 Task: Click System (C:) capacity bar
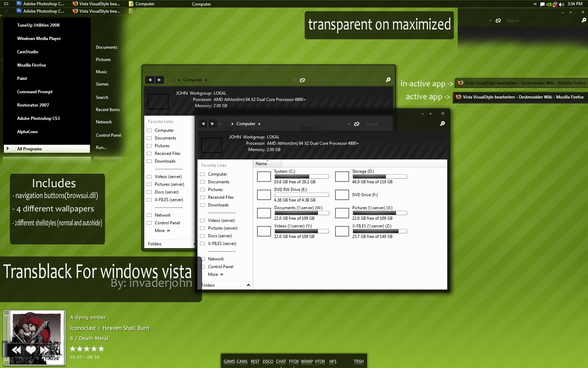point(302,177)
